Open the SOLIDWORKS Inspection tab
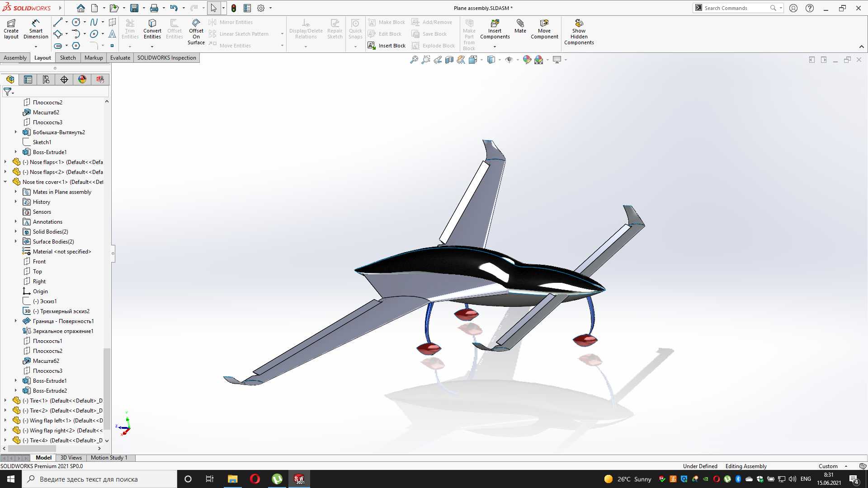 [167, 58]
